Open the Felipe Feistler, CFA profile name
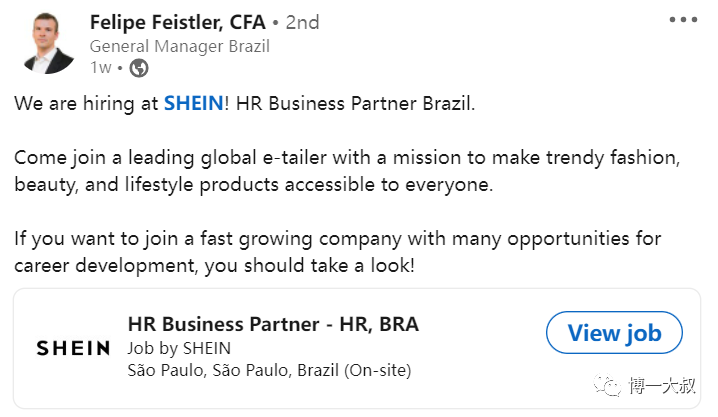 click(178, 21)
